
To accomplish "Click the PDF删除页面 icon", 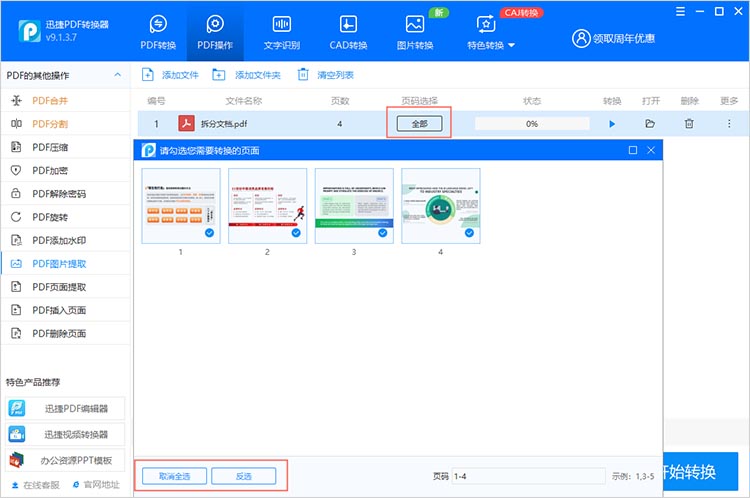I will click(x=16, y=333).
